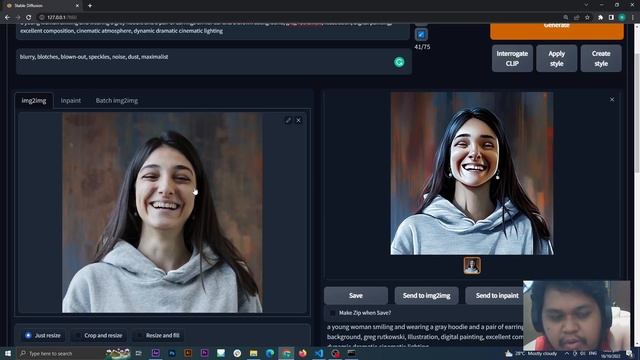Remove the input image with its X icon
This screenshot has width=640, height=360.
299,120
